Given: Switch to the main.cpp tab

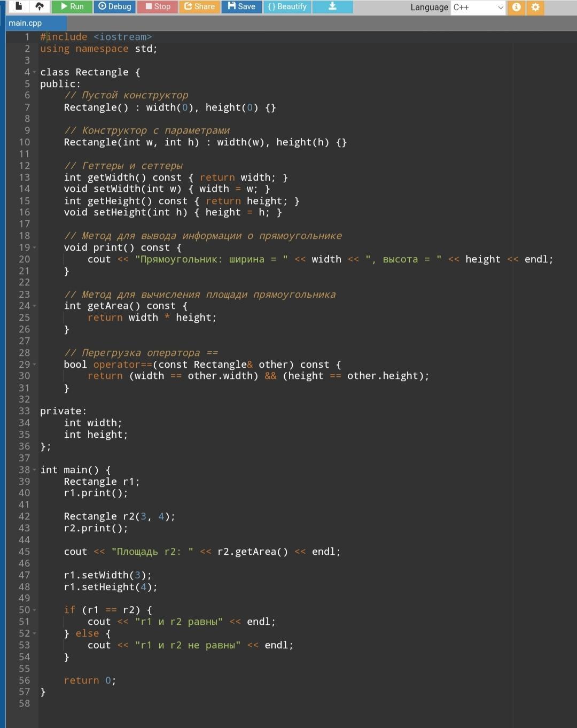Looking at the screenshot, I should [x=26, y=23].
